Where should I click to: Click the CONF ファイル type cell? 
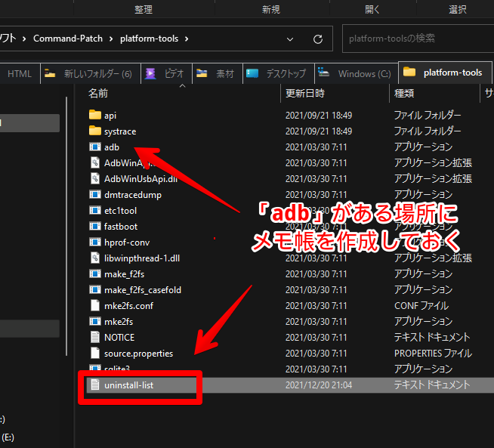click(421, 306)
